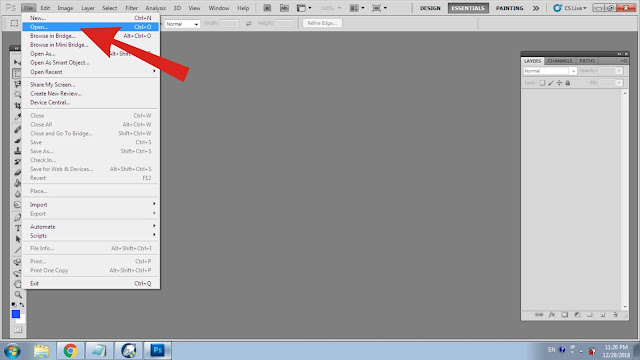The width and height of the screenshot is (640, 360).
Task: Expand the Scripts submenu
Action: [91, 236]
